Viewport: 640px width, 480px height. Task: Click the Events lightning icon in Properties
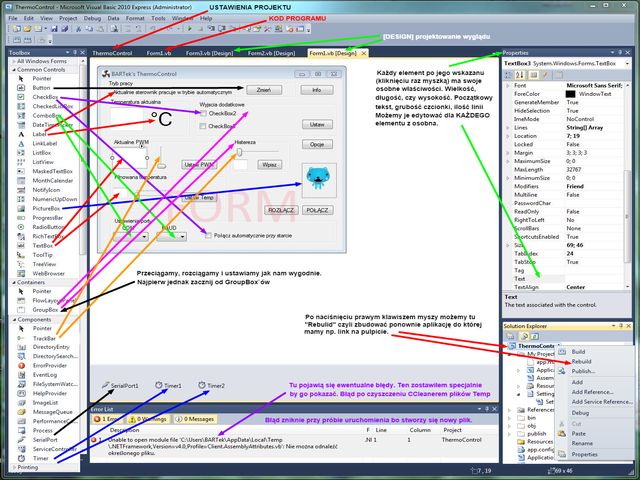[x=545, y=75]
